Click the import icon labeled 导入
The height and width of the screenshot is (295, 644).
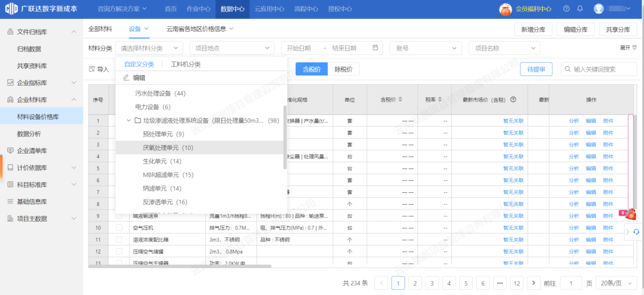[x=92, y=69]
